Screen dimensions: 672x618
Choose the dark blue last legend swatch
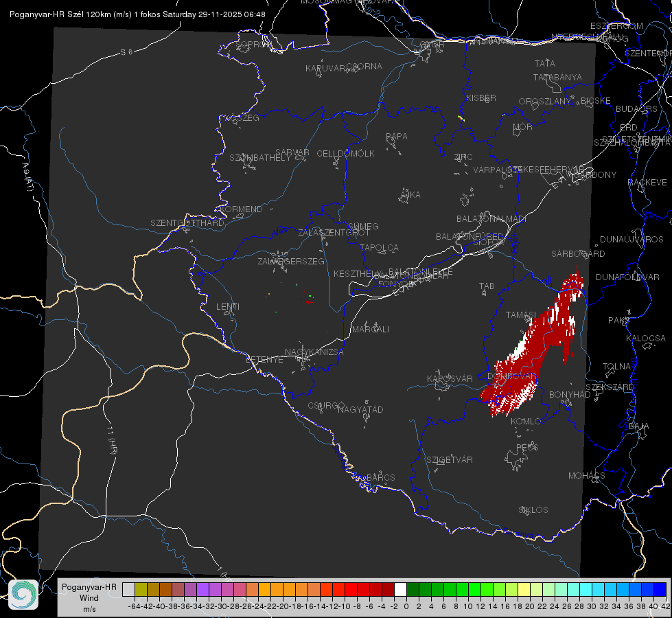coord(660,590)
